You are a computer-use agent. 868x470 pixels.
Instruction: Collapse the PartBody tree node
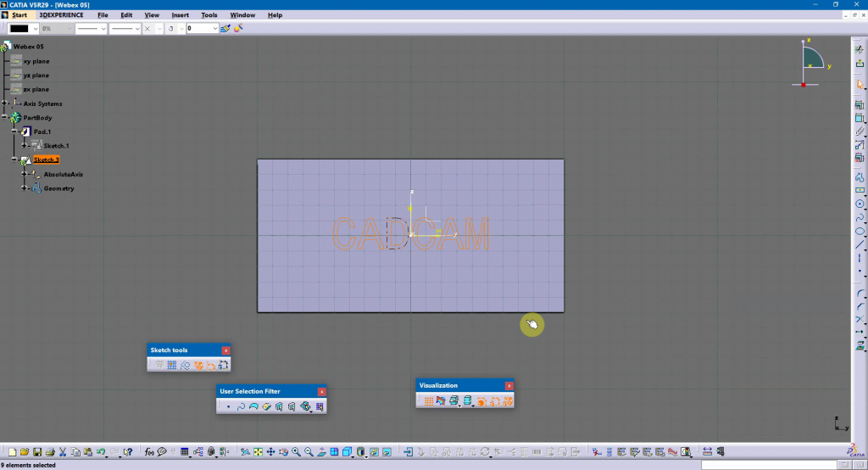pos(5,118)
